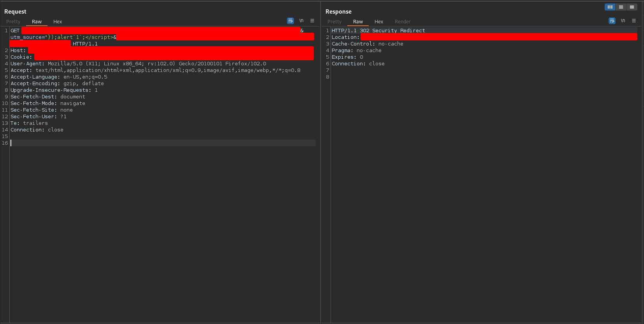Click the Request panel title
This screenshot has width=644, height=324.
point(15,12)
